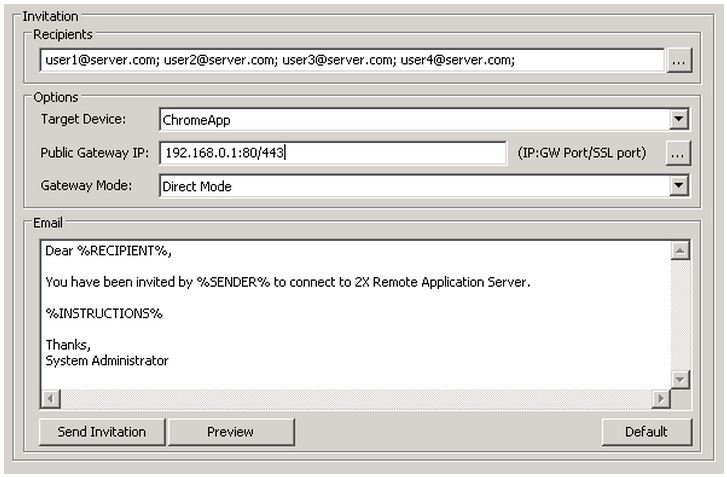Click the vertical scrollbar track in Email
Image resolution: width=727 pixels, height=477 pixels.
[680, 315]
